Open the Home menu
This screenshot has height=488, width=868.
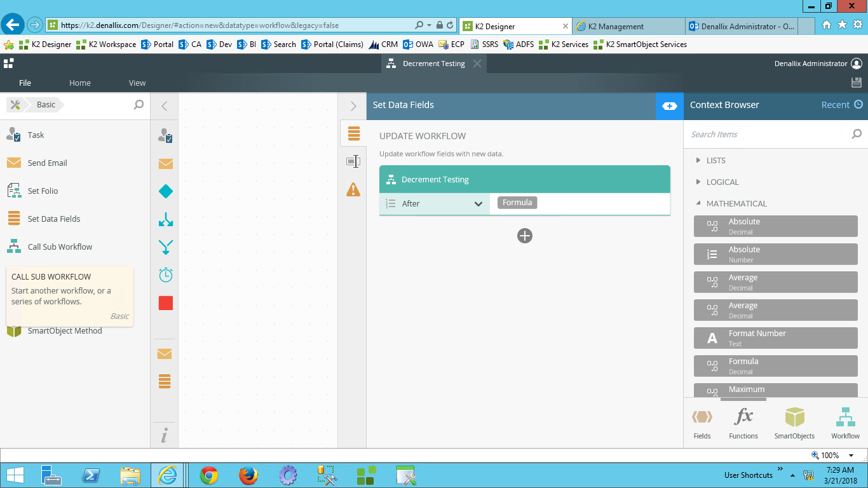coord(80,83)
